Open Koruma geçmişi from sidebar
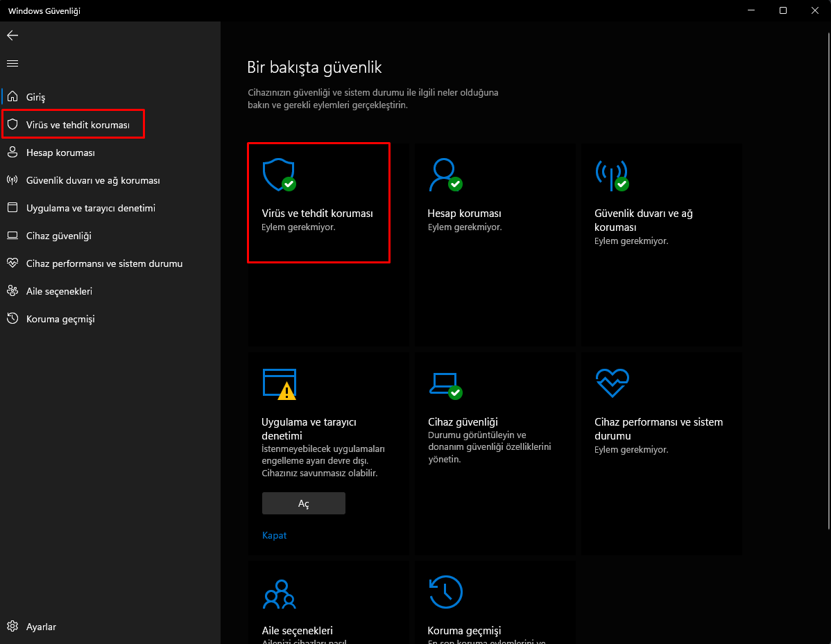 (110, 319)
